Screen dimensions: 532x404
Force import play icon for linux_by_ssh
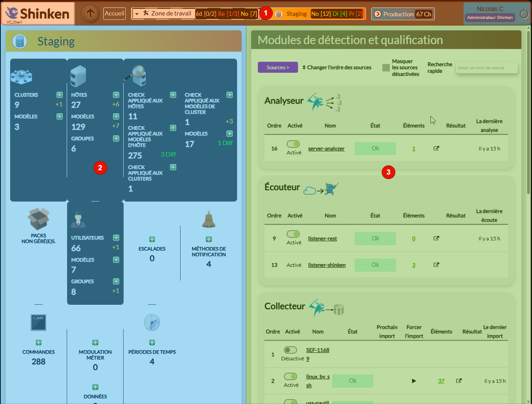[x=414, y=381]
